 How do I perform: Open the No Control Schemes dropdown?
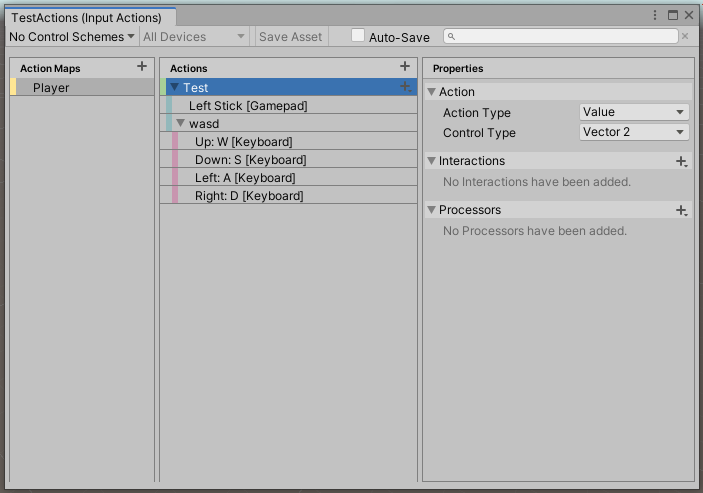pyautogui.click(x=71, y=37)
